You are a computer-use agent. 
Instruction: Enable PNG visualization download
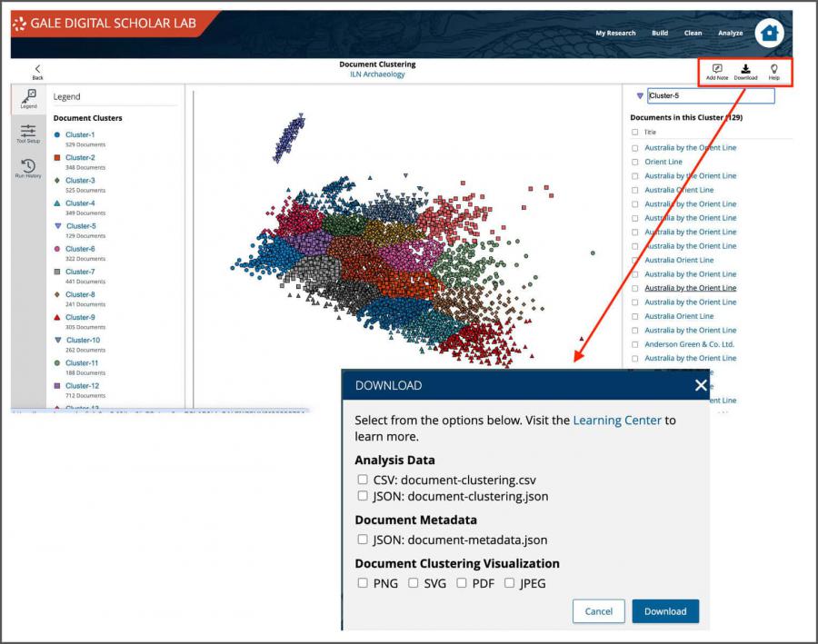coord(363,582)
